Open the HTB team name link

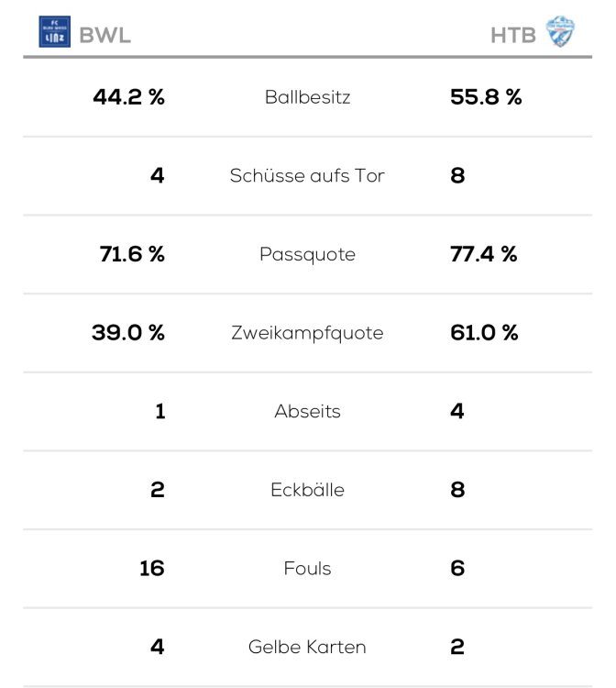[x=513, y=35]
